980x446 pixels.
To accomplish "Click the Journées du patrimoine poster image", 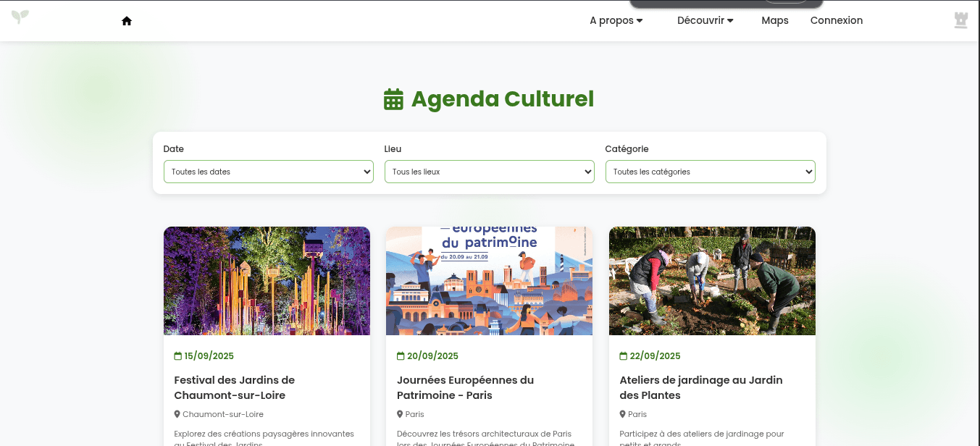I will pos(489,281).
